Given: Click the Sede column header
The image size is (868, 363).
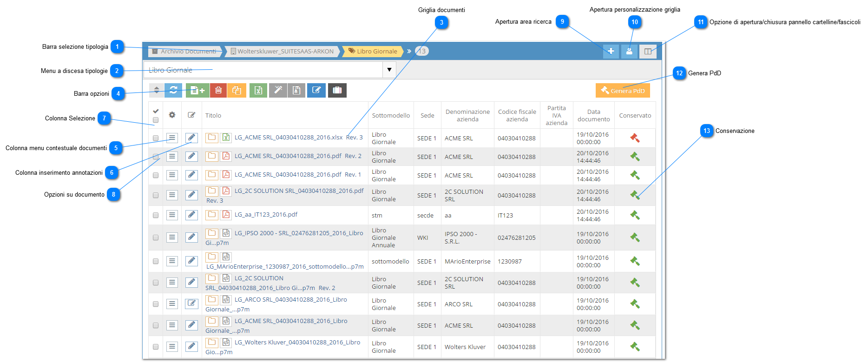Looking at the screenshot, I should 427,115.
